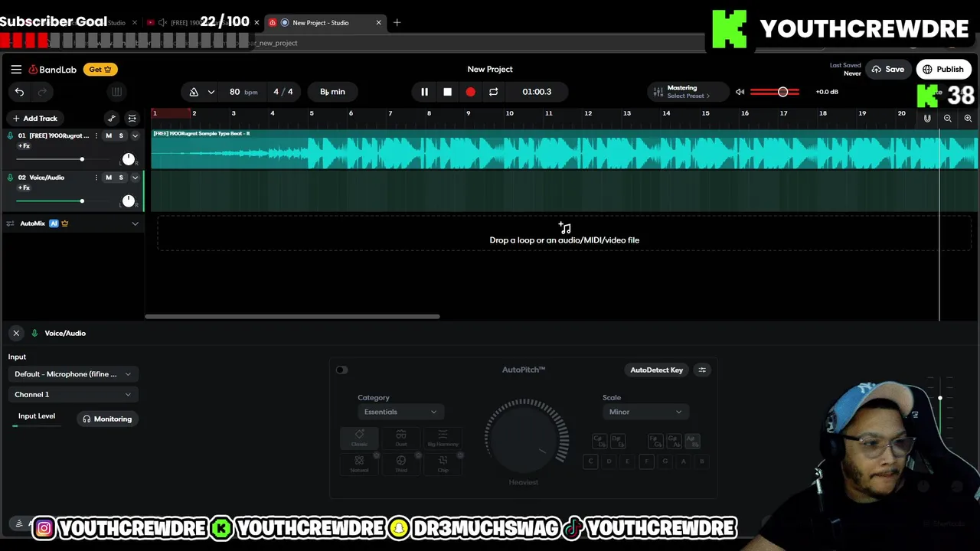Toggle headphone Monitoring
The width and height of the screenshot is (980, 551).
coord(107,419)
